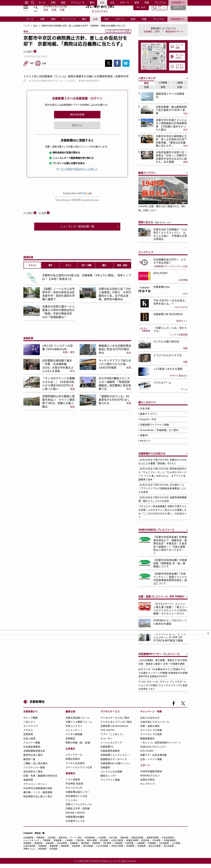Open 経済 in the main nav bar
The height and width of the screenshot is (868, 211).
tap(133, 19)
